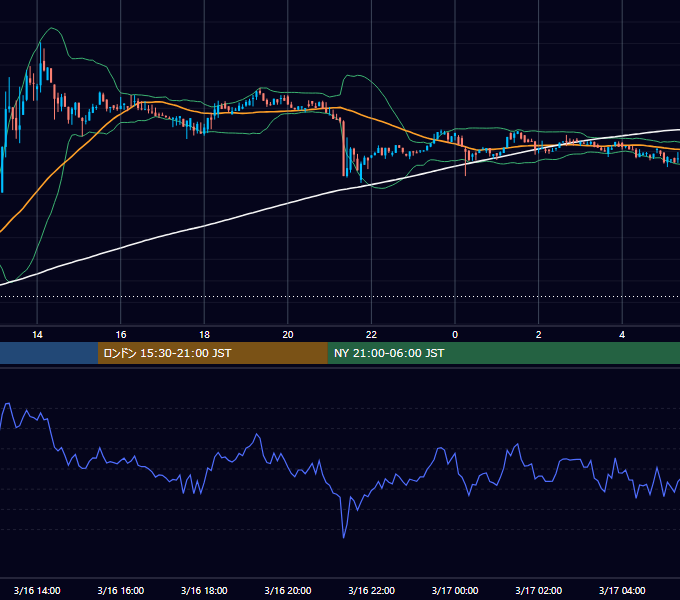The image size is (680, 600).
Task: Click the 3/17 00:00 date label
Action: tap(455, 590)
